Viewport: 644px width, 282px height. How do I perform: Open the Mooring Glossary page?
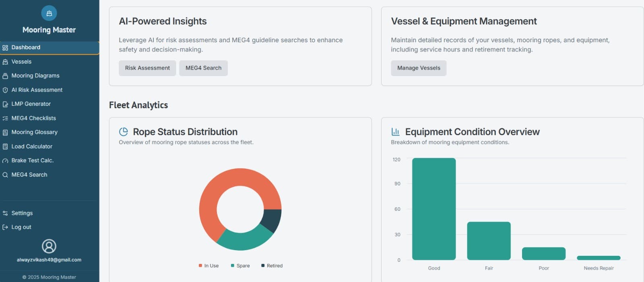pos(34,132)
